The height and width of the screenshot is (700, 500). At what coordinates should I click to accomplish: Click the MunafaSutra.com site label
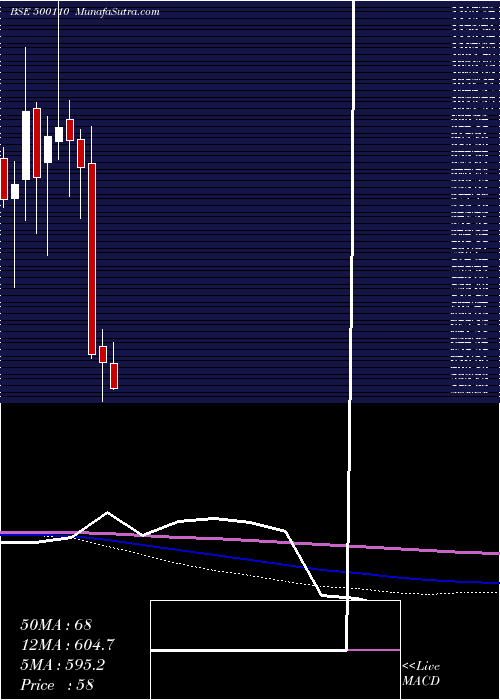click(117, 12)
